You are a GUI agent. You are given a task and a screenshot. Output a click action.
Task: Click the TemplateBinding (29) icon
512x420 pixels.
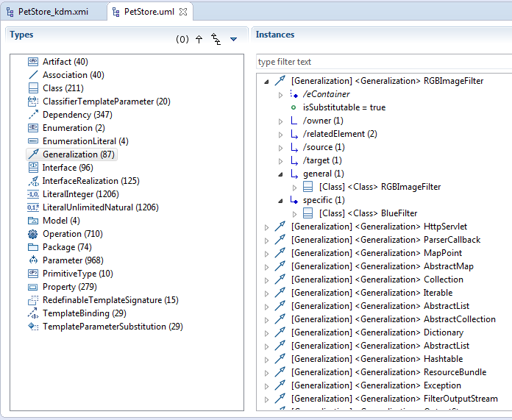33,313
